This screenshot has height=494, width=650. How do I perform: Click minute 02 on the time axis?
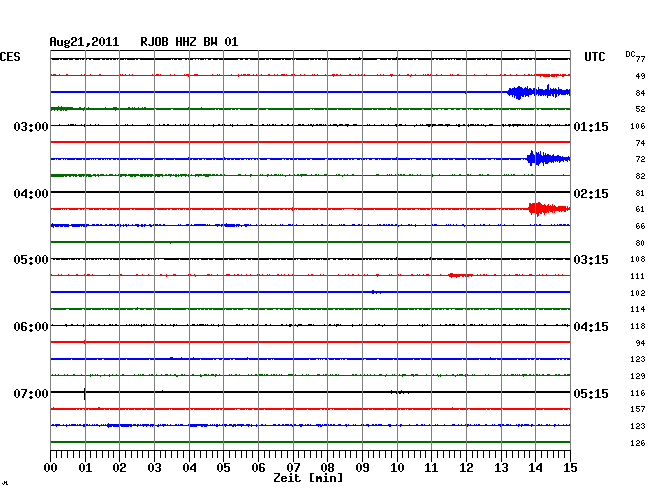(119, 468)
